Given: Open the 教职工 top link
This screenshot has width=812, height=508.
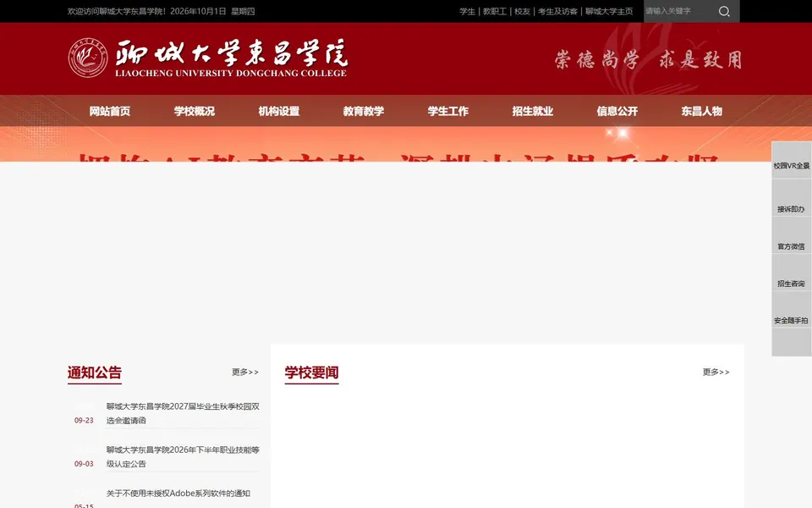Looking at the screenshot, I should click(495, 11).
